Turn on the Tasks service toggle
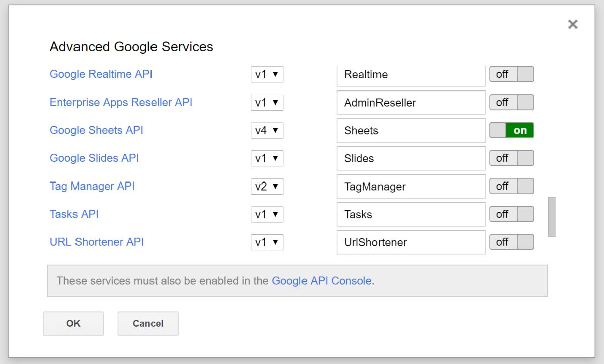The height and width of the screenshot is (364, 604). pos(511,214)
